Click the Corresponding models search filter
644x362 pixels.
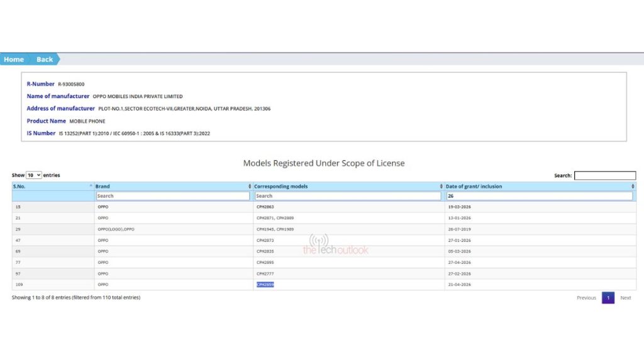(348, 196)
